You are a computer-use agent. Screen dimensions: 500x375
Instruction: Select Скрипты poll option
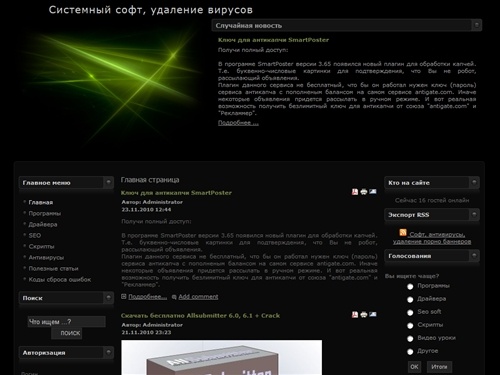pyautogui.click(x=410, y=325)
